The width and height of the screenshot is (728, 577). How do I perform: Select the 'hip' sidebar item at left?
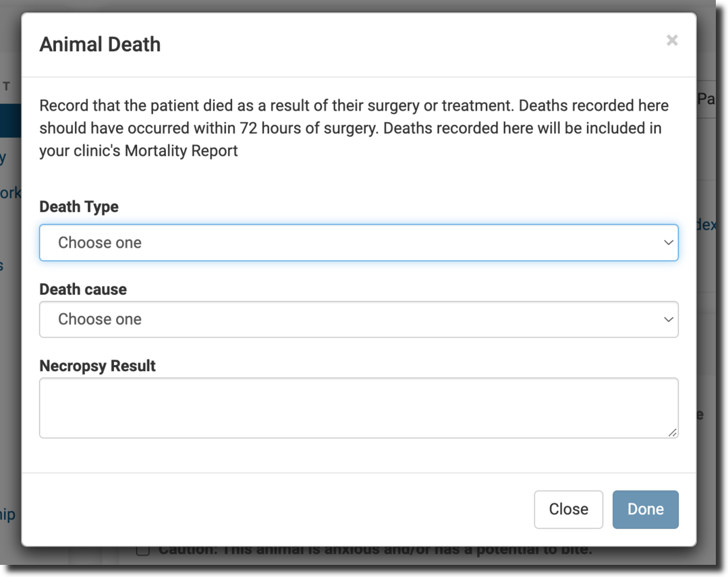[x=8, y=515]
